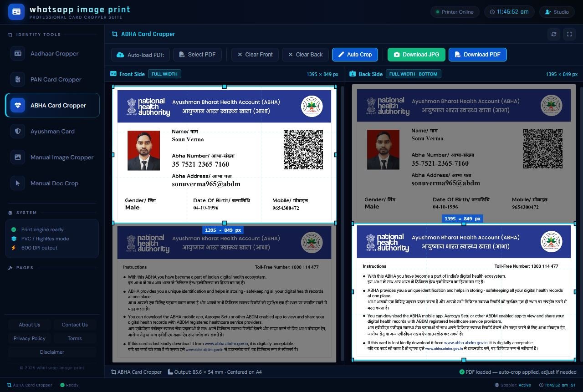The width and height of the screenshot is (583, 392).
Task: Click the back crop box left-middle handle
Action: point(352,292)
